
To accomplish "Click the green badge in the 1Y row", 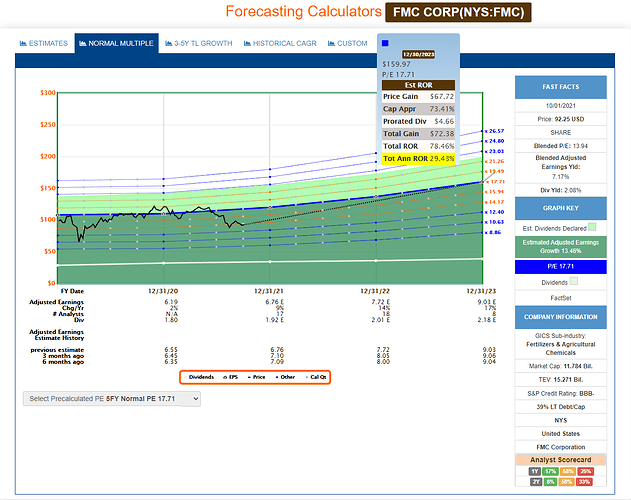I will pyautogui.click(x=550, y=471).
